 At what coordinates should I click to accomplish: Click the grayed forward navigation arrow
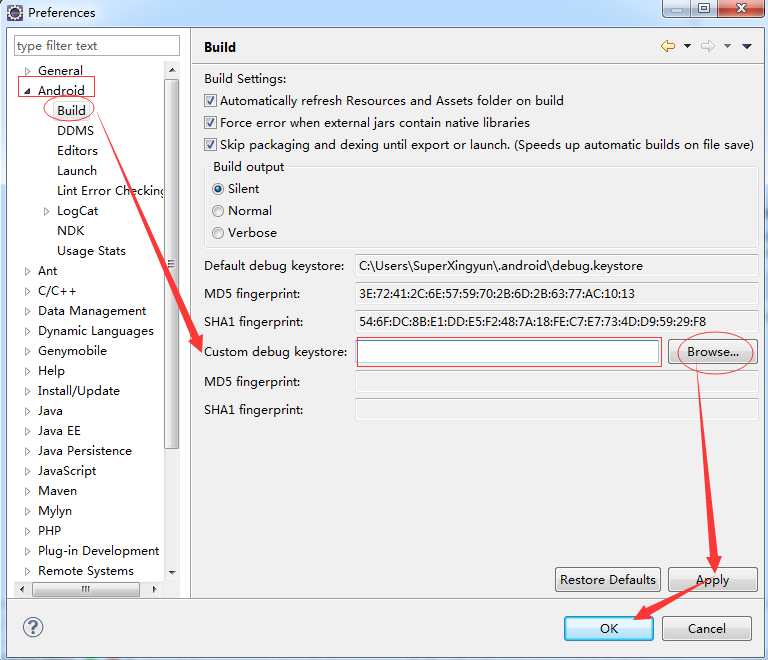pos(708,46)
